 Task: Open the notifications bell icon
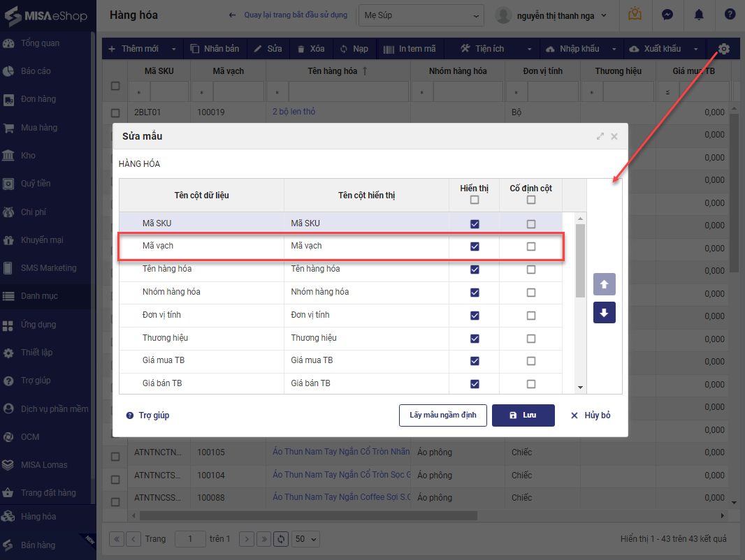[699, 15]
